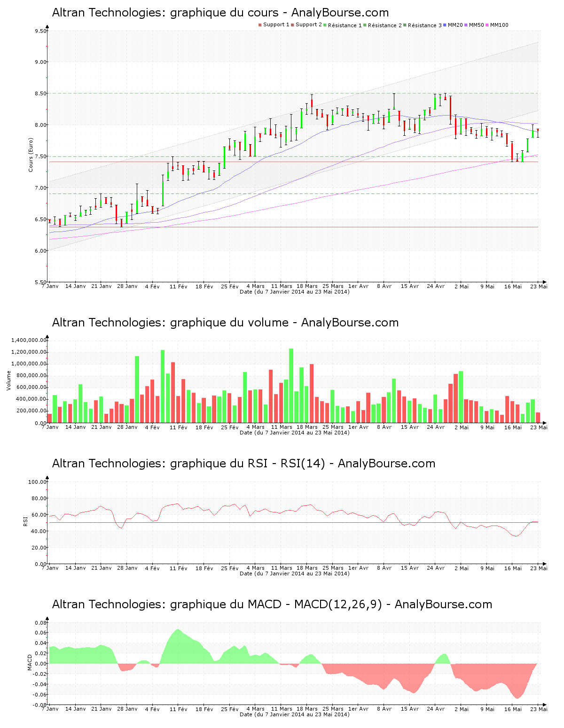Click the 1,000,000.00 volume axis value
The height and width of the screenshot is (728, 564).
(30, 364)
